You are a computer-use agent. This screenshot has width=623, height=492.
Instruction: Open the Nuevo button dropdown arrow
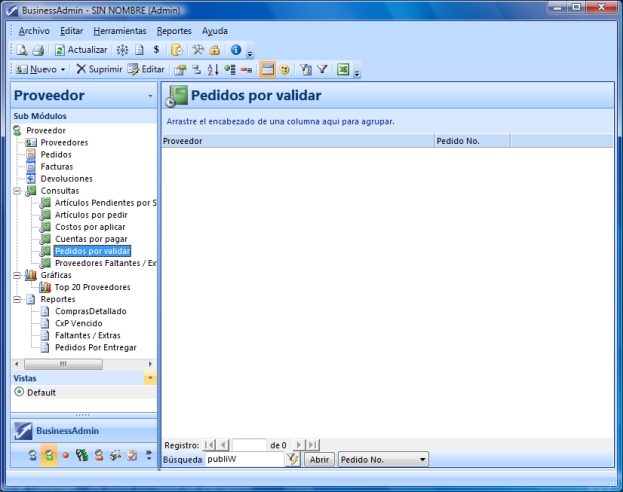pyautogui.click(x=64, y=70)
